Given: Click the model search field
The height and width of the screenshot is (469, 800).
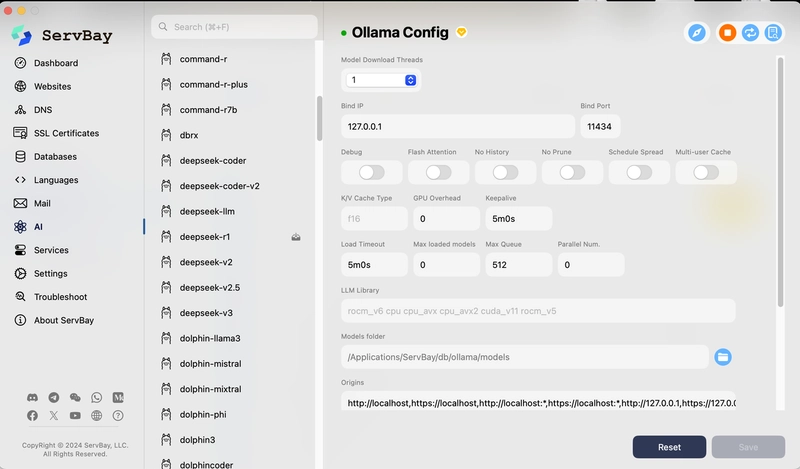Looking at the screenshot, I should point(234,27).
